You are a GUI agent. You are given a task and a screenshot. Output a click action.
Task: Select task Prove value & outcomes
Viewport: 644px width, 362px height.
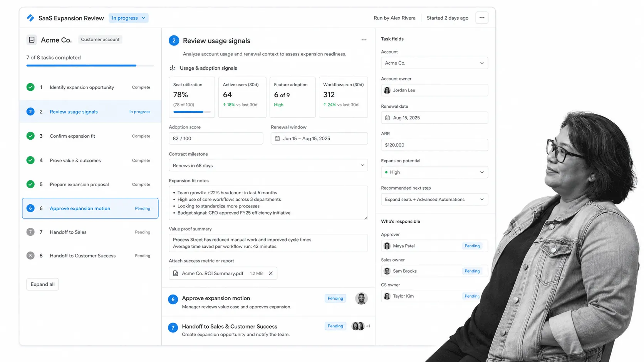tap(90, 160)
